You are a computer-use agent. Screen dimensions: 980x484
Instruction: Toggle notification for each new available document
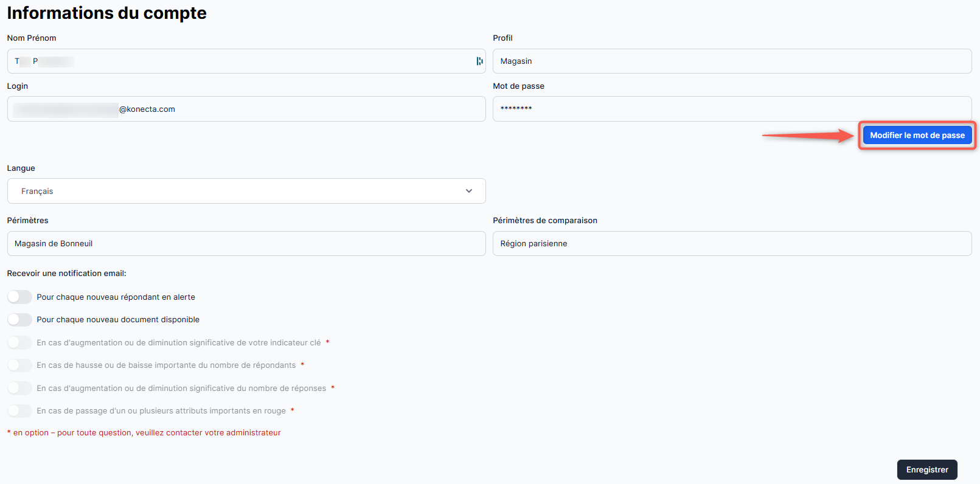tap(19, 320)
